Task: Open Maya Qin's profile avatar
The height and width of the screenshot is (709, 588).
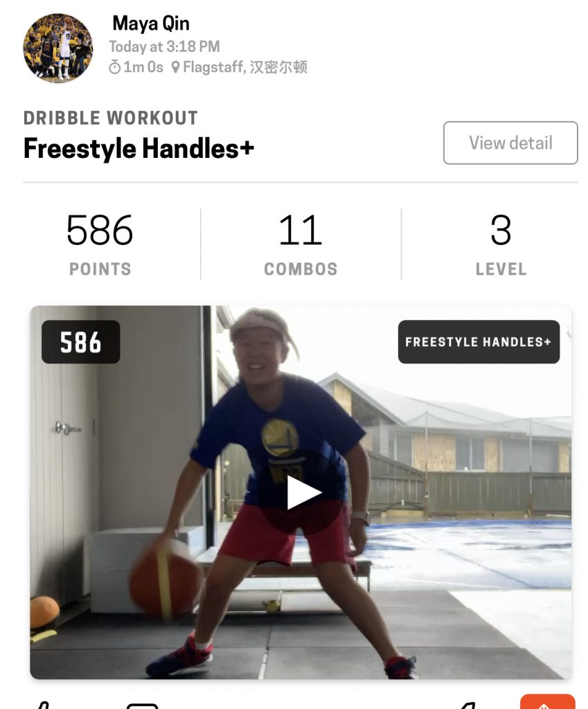Action: coord(58,48)
